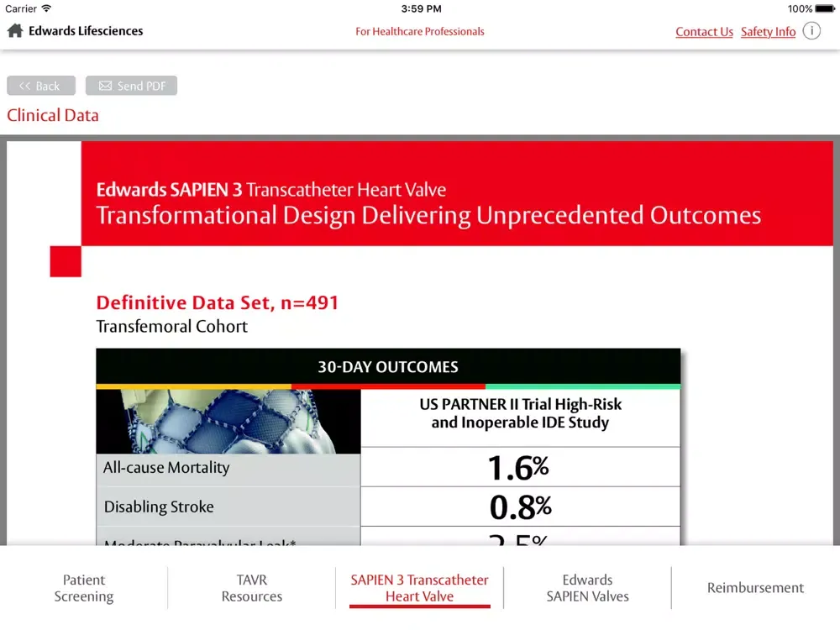
Task: Open the circled info icon
Action: 811,31
